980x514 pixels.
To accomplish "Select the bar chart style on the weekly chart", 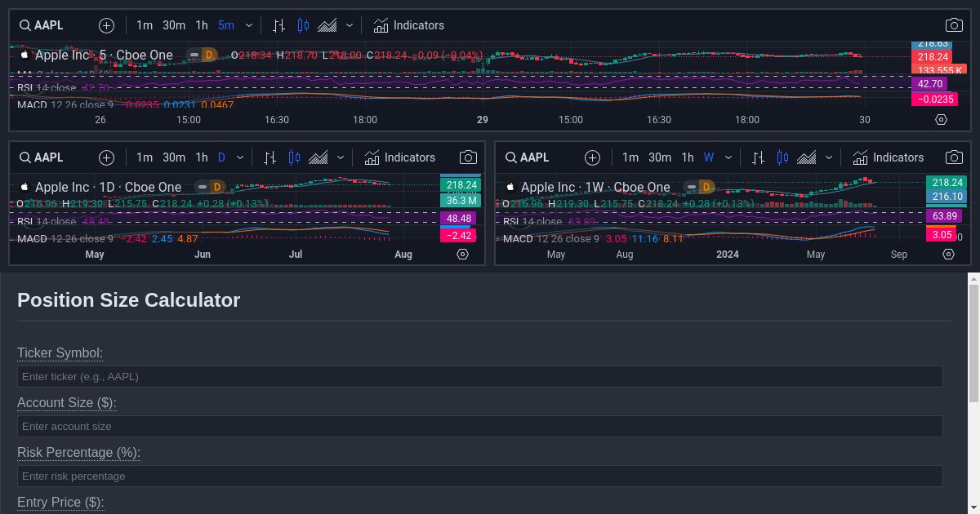I will click(x=758, y=157).
